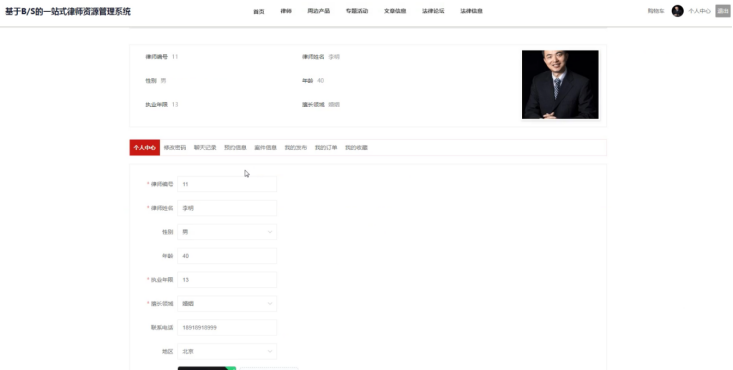The image size is (733, 370).
Task: Open the 首页 nav item
Action: [259, 11]
